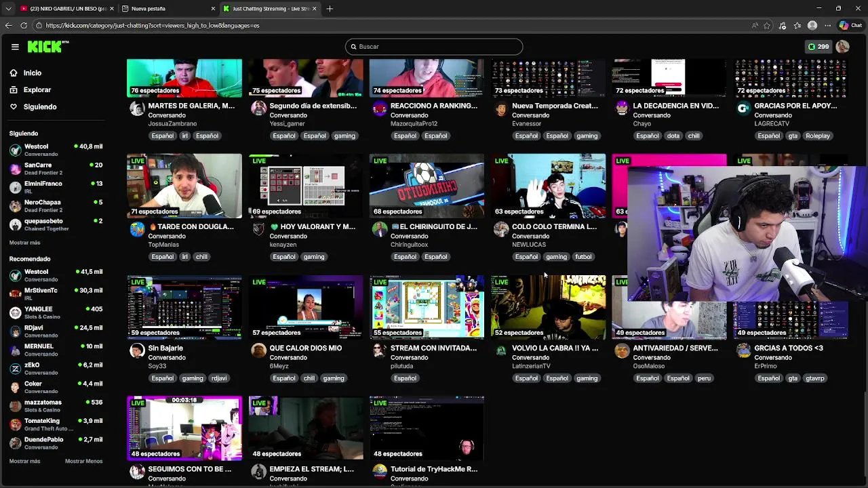
Task: Click LAGRECATV channel avatar
Action: [x=743, y=108]
